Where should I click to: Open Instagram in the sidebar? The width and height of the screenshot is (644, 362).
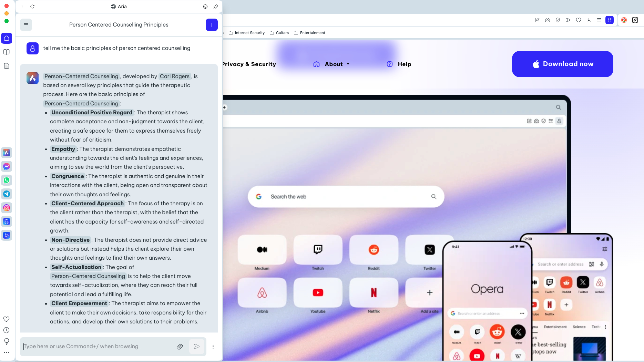pyautogui.click(x=7, y=208)
